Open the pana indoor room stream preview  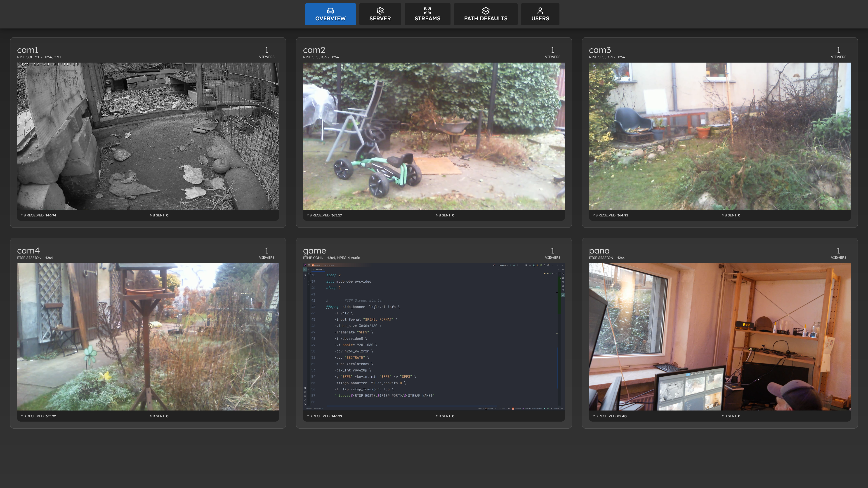coord(719,336)
